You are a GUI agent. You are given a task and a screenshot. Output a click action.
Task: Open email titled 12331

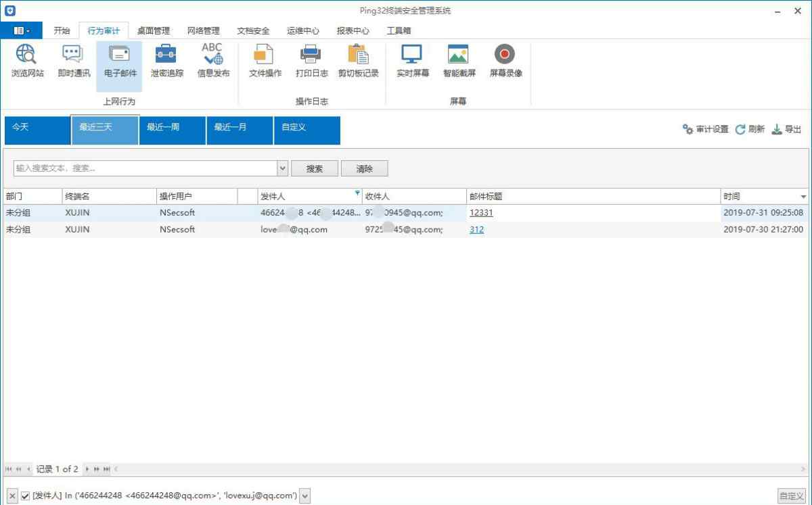(481, 213)
